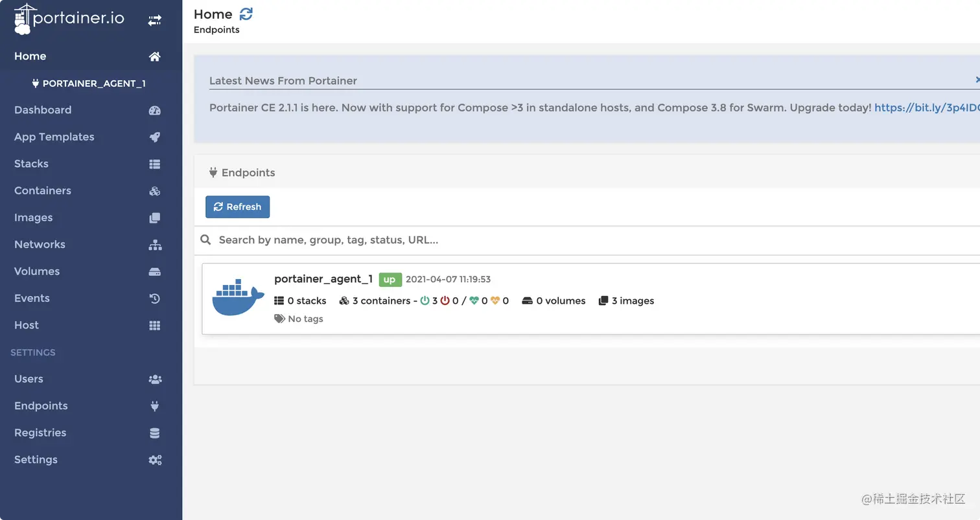Click the 3 images label

coord(626,300)
